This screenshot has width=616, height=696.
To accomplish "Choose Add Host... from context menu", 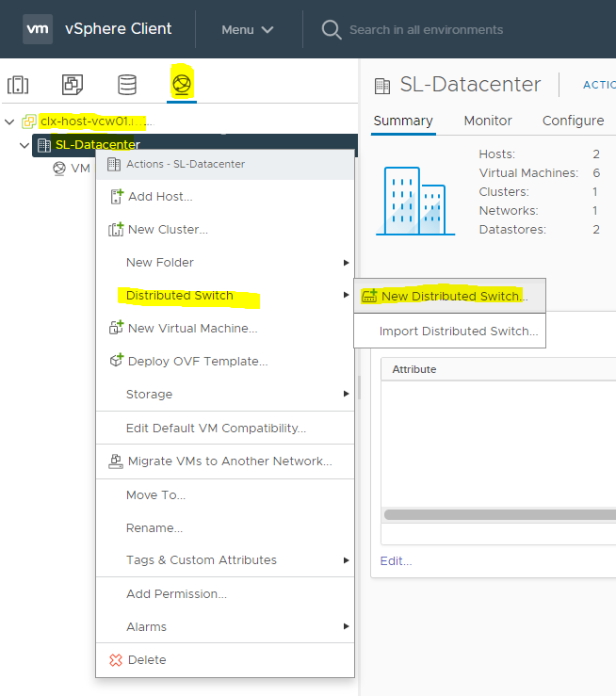I will pos(225,196).
